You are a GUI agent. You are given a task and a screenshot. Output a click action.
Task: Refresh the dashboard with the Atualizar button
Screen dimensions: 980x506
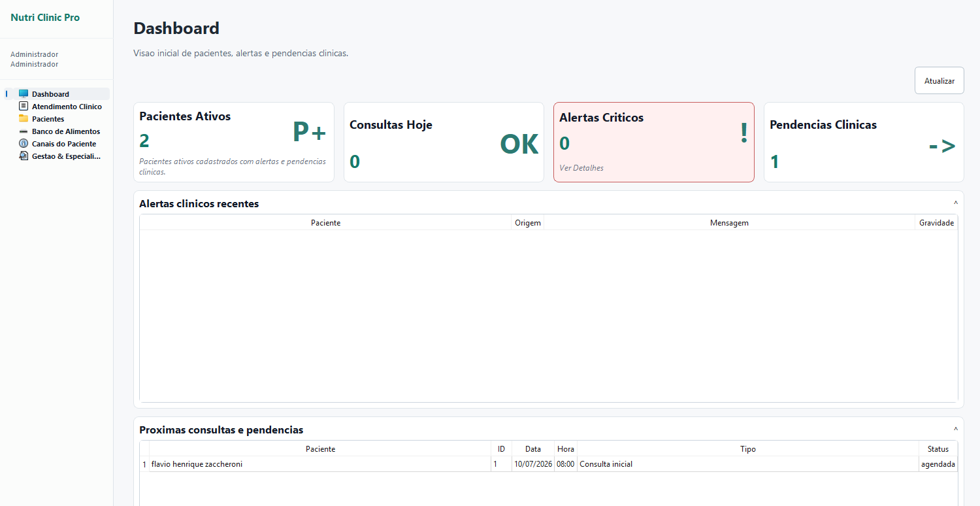click(x=939, y=81)
